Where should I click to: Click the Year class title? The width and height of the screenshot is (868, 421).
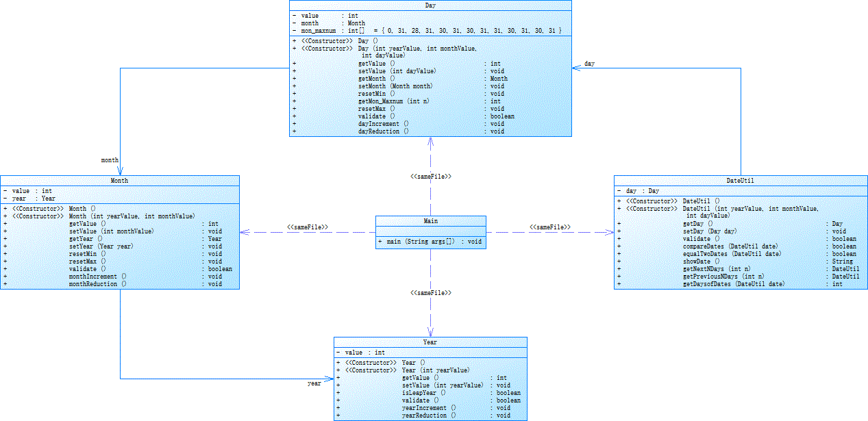(430, 342)
